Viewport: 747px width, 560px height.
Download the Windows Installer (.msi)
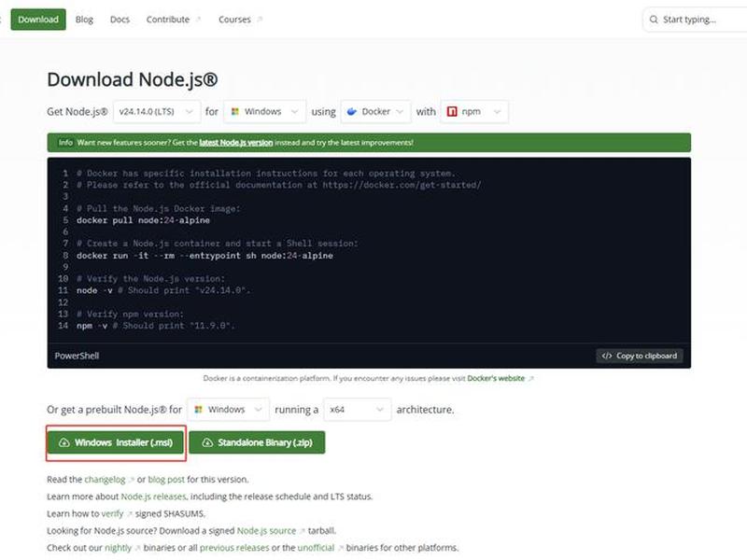tap(116, 442)
